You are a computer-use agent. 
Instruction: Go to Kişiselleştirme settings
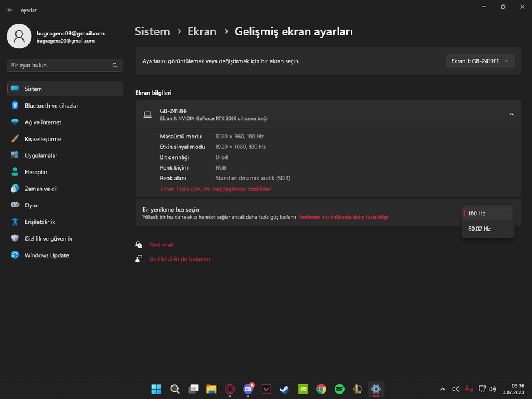click(64, 139)
